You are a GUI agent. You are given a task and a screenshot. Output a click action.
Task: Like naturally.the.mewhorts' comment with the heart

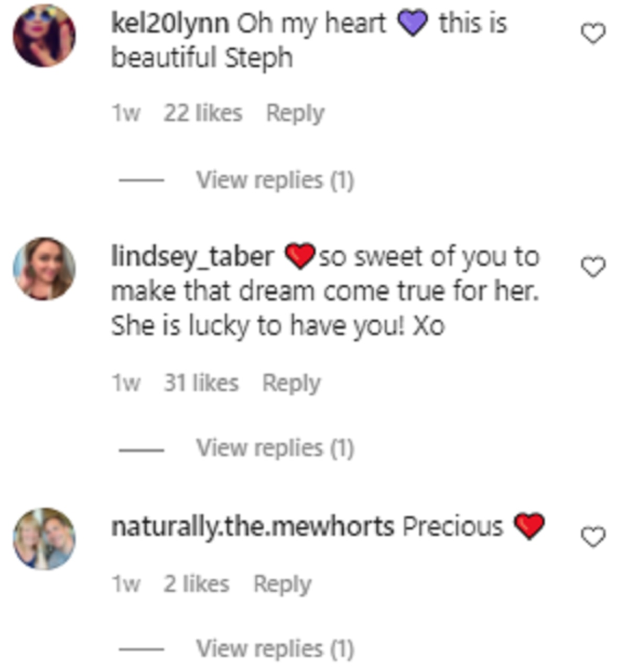click(593, 537)
